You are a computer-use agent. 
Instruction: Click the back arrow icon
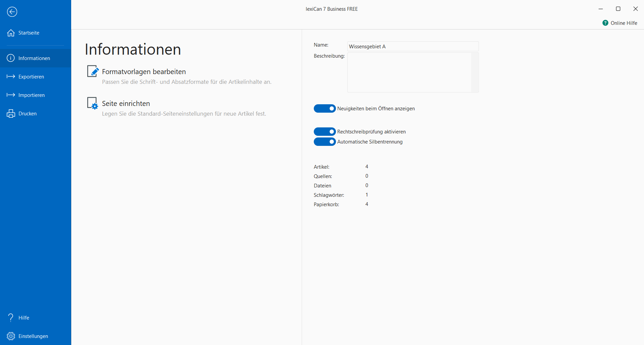click(x=12, y=12)
